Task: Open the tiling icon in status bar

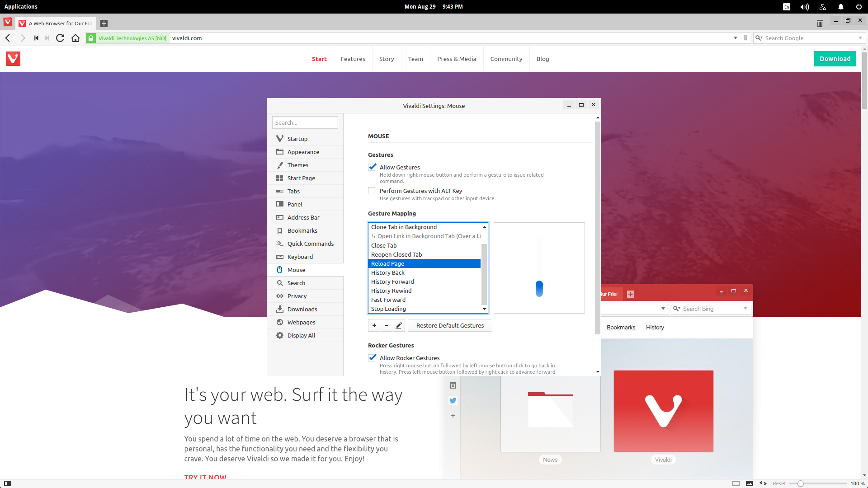Action: pos(736,483)
